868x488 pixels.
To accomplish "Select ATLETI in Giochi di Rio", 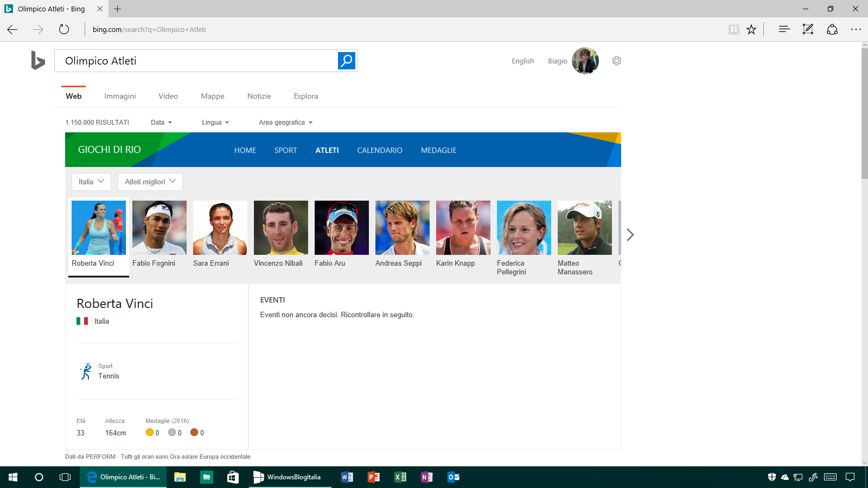I will (x=327, y=150).
